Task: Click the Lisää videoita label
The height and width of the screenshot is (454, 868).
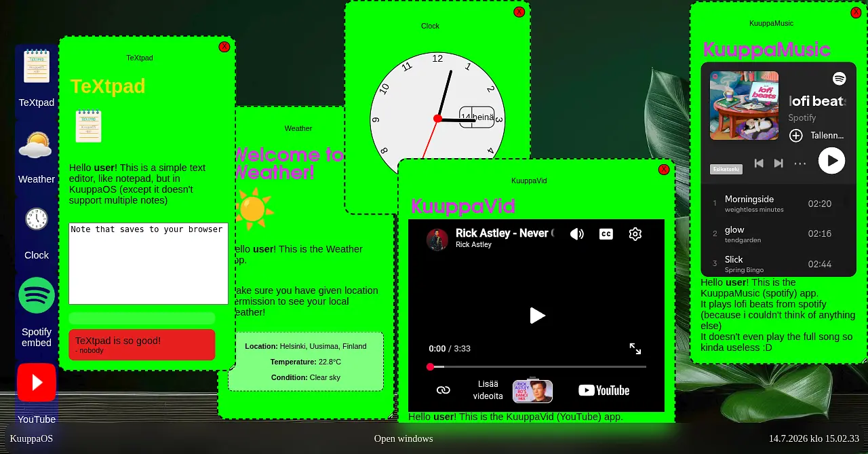Action: (488, 390)
